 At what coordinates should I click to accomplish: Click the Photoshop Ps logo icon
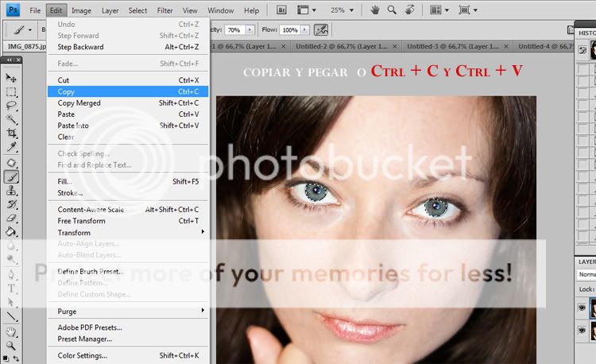(13, 10)
